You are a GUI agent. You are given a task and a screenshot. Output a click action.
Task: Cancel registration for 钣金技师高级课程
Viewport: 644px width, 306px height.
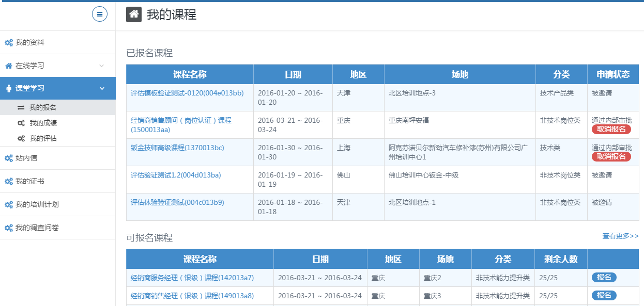[611, 156]
